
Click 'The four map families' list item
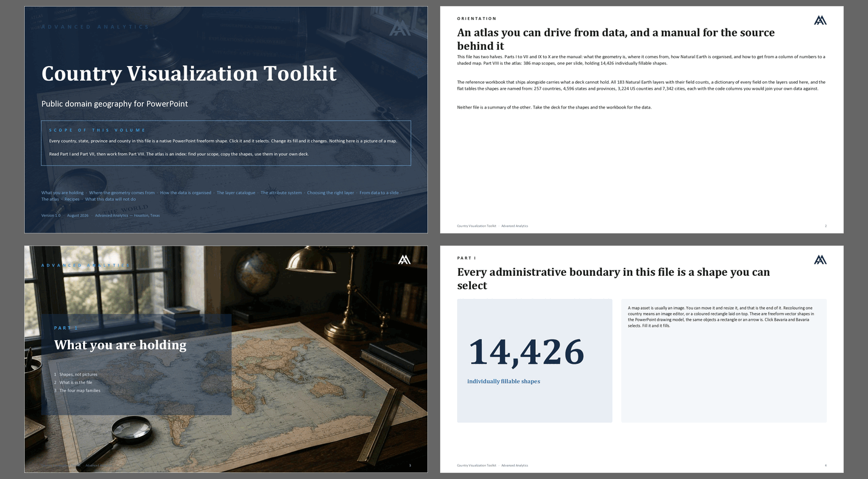(x=80, y=390)
